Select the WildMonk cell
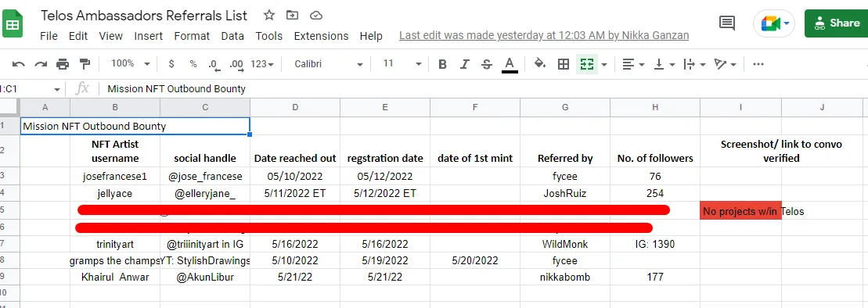Screen dimensions: 868x308 pos(565,244)
